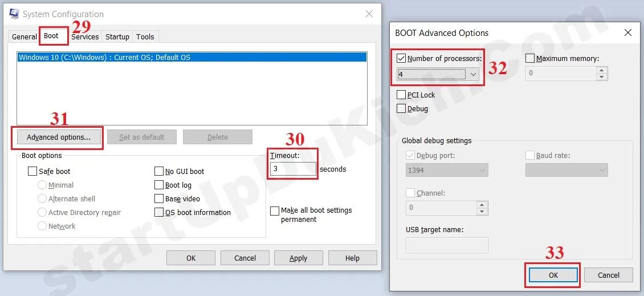The image size is (644, 296).
Task: Close the System Configuration window
Action: pyautogui.click(x=369, y=14)
